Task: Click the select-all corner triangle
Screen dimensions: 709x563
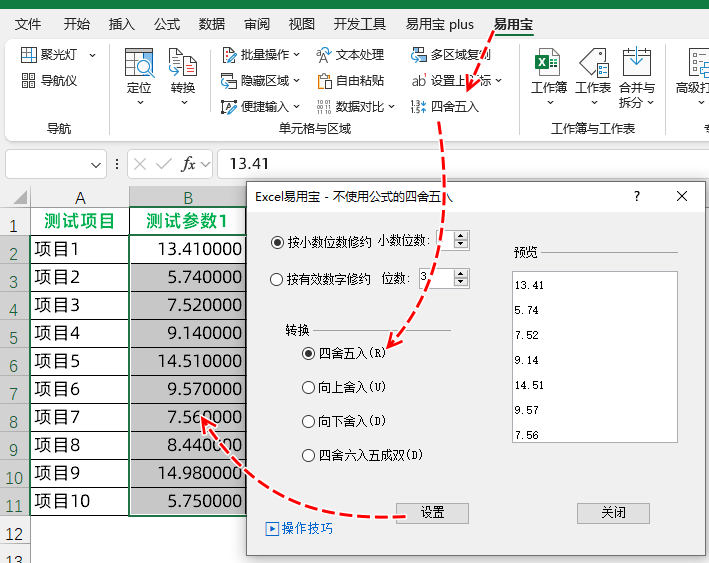Action: click(x=20, y=198)
